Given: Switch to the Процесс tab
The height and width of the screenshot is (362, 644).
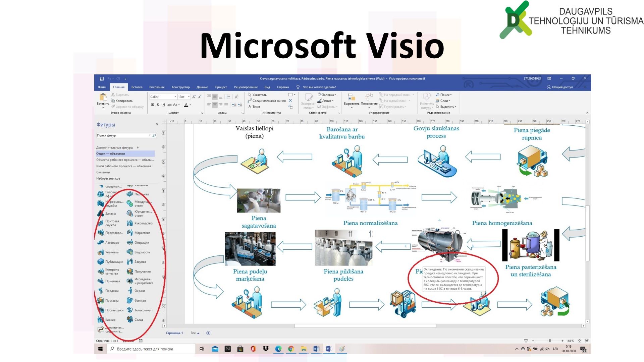Looking at the screenshot, I should tap(221, 87).
